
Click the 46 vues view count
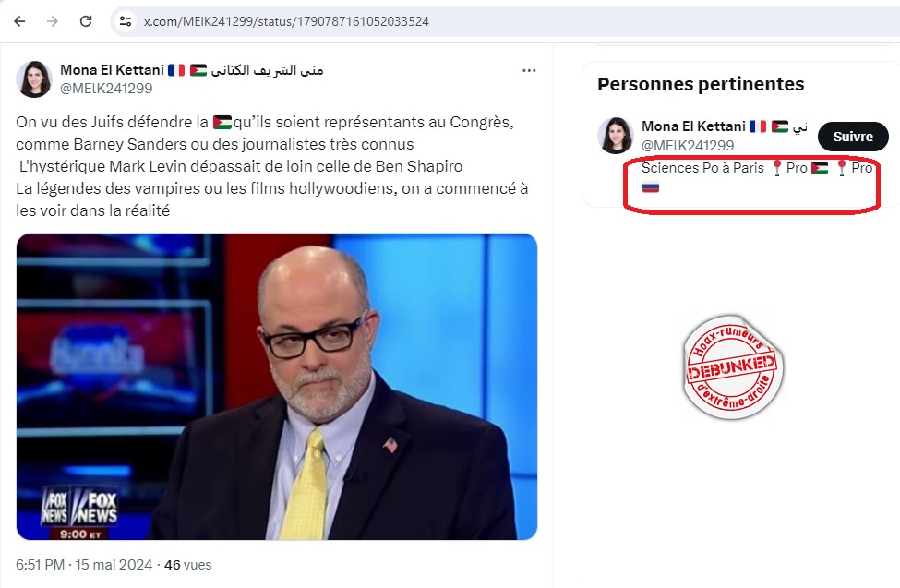click(x=187, y=565)
